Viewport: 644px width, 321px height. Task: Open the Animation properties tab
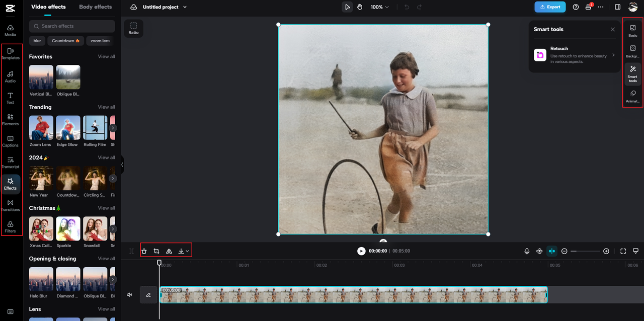click(633, 97)
